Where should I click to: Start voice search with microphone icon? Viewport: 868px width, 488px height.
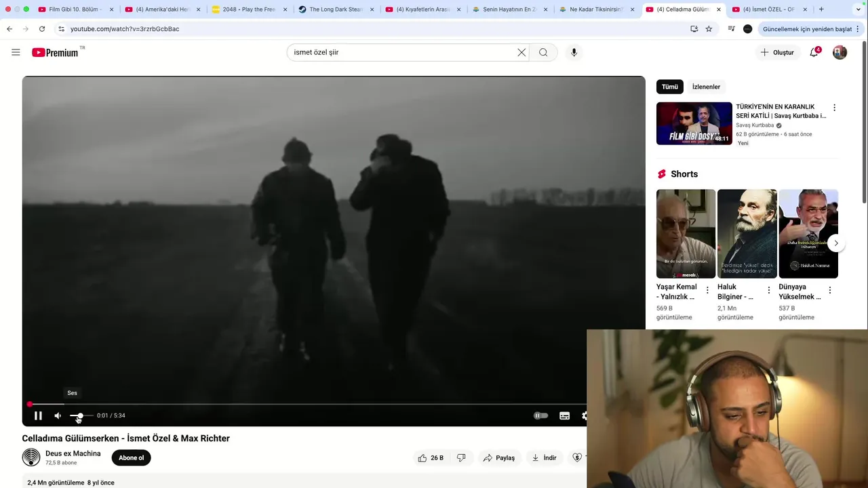coord(574,52)
